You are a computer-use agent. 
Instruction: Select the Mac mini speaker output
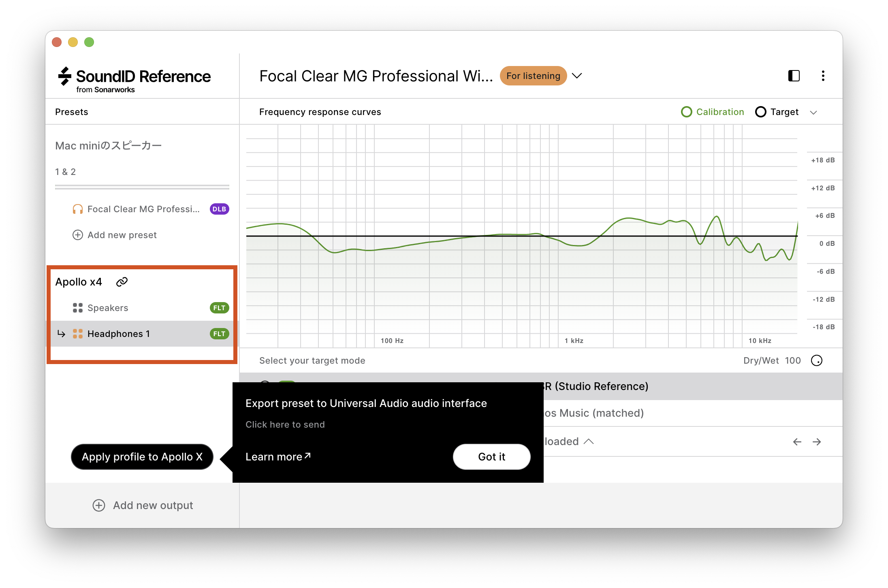pos(108,146)
